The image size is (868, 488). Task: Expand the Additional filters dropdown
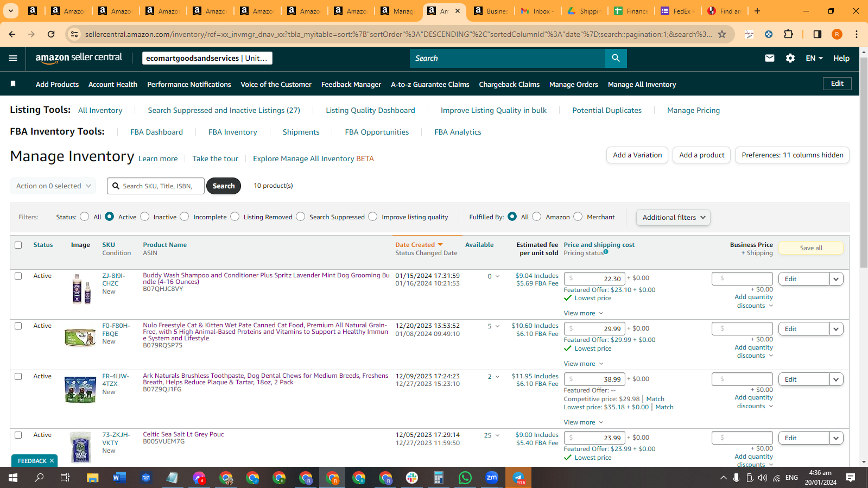[673, 217]
